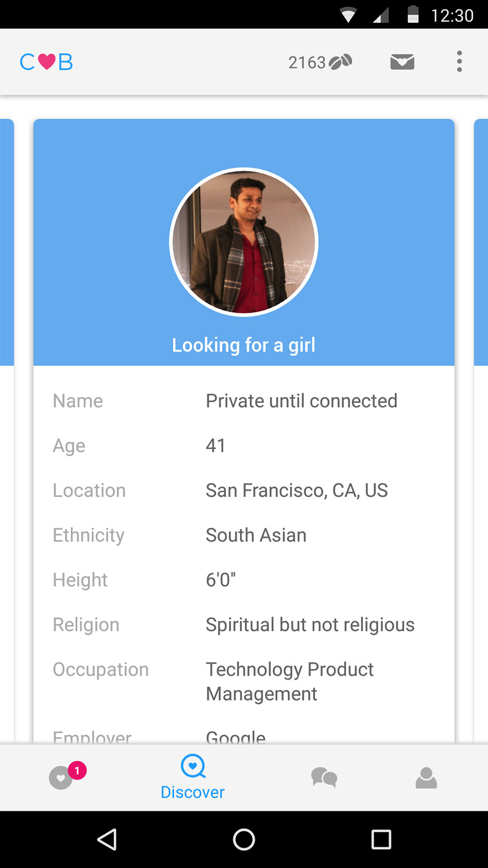Tap the San Francisco location value
The image size is (488, 868).
(x=297, y=491)
